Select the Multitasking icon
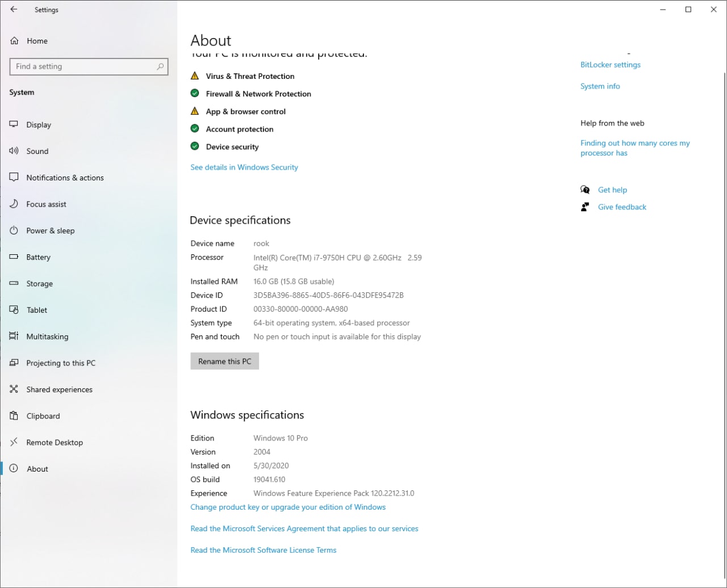This screenshot has height=588, width=727. point(14,337)
